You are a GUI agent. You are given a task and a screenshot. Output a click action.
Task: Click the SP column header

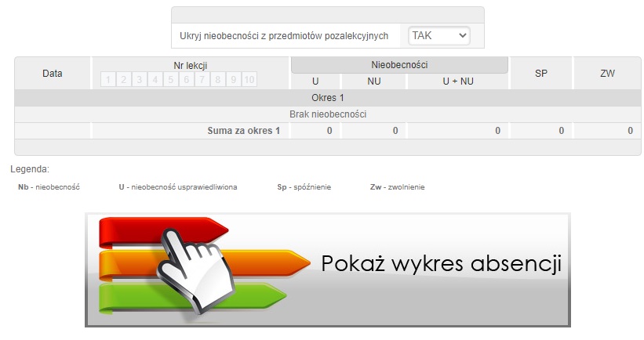click(541, 74)
